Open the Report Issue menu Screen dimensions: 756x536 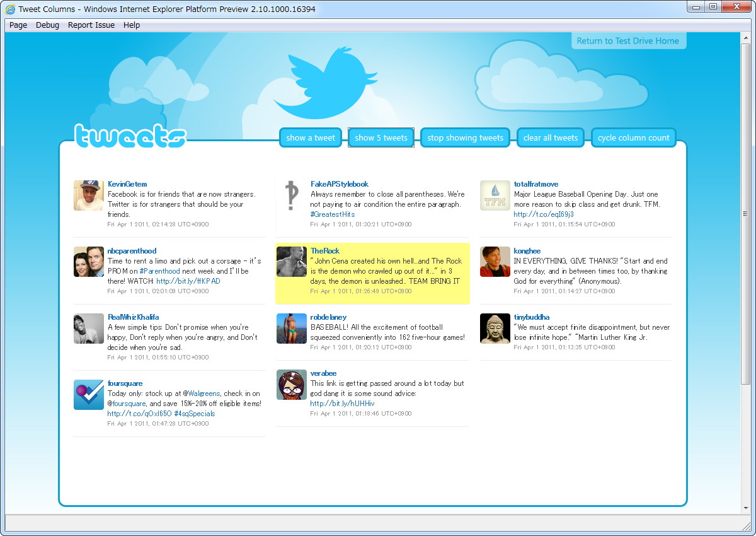(91, 25)
